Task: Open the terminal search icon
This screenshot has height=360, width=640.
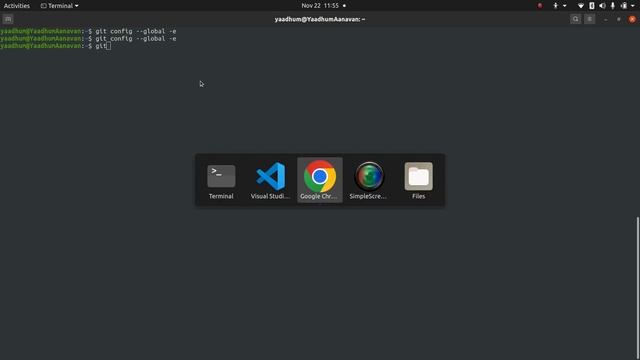Action: [576, 19]
